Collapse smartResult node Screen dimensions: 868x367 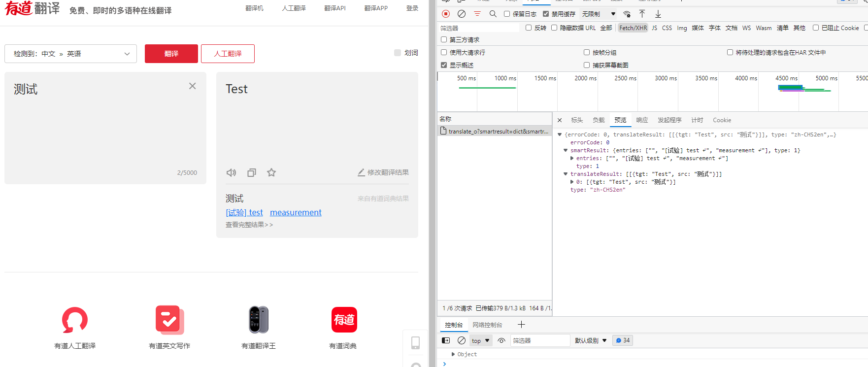click(566, 150)
